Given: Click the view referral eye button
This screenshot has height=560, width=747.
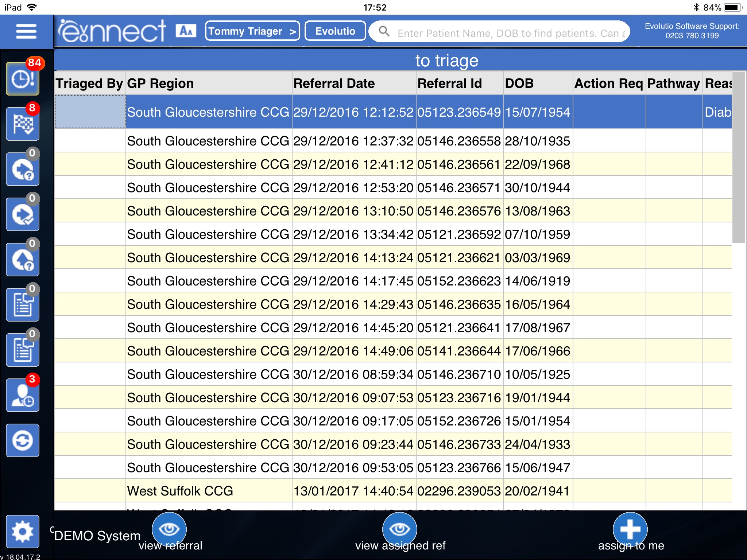Looking at the screenshot, I should [x=169, y=529].
